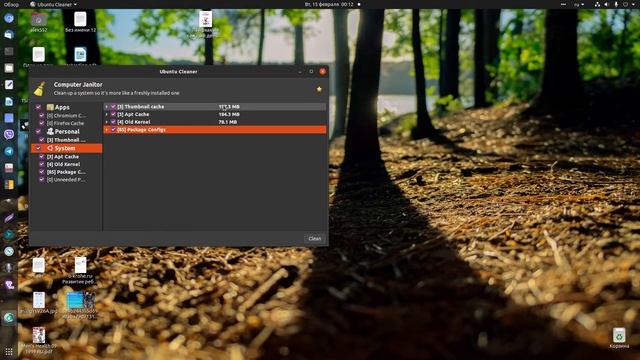This screenshot has width=640, height=360.
Task: Click the System category Ubuntu logo icon
Action: (x=50, y=148)
